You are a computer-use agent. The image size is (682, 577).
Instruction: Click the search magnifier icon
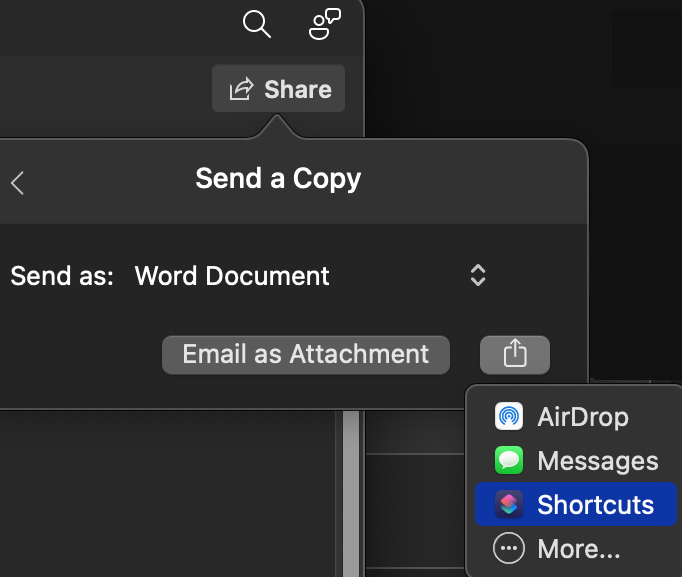click(x=257, y=24)
